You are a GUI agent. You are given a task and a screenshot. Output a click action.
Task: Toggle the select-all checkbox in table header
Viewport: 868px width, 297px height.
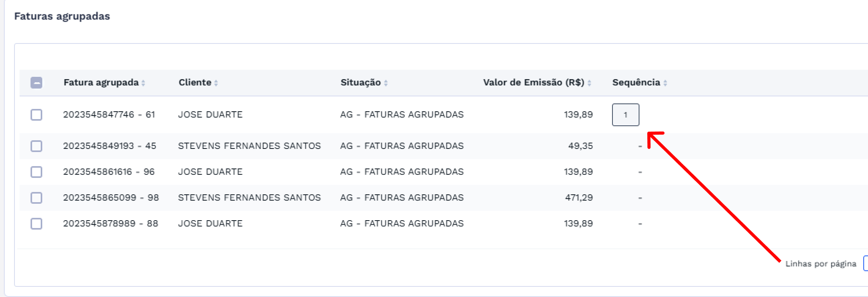(36, 83)
